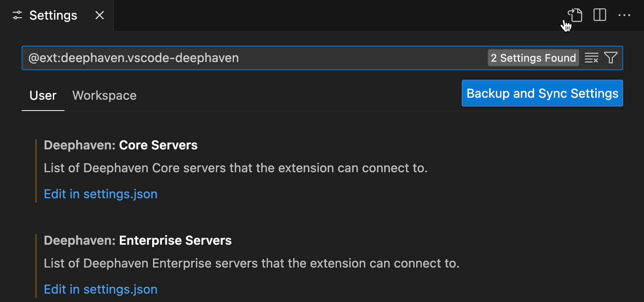
Task: Split the editor to the right
Action: [600, 15]
